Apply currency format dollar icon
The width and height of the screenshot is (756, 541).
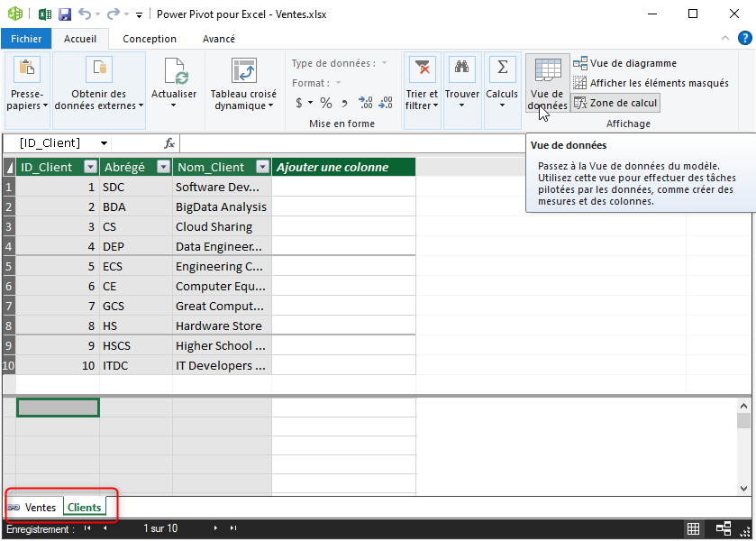click(x=299, y=103)
